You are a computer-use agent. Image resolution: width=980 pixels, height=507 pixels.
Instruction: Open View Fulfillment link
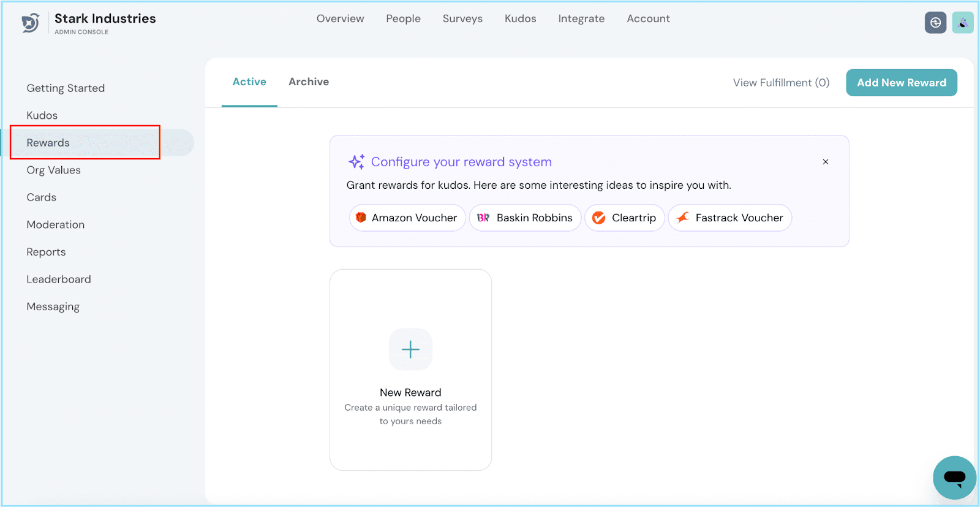click(x=781, y=83)
